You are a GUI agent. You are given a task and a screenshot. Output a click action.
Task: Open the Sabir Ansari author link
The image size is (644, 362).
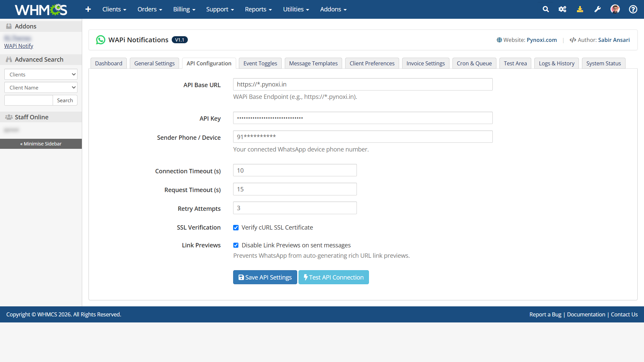pos(614,40)
